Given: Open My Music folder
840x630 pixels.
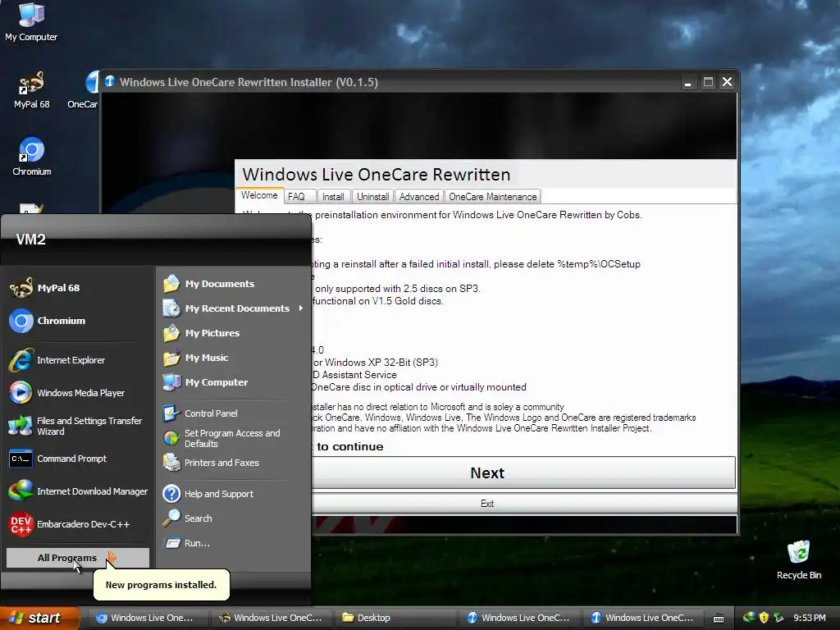Looking at the screenshot, I should tap(233, 358).
